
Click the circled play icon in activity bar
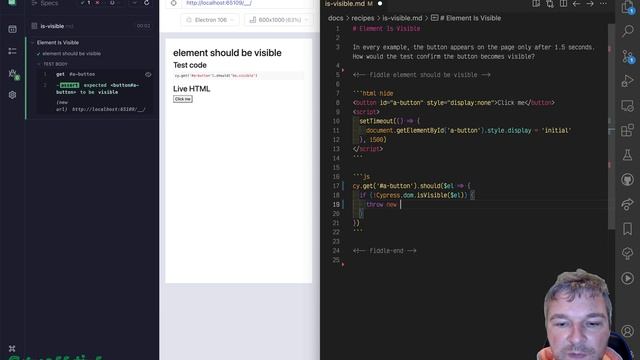[627, 278]
